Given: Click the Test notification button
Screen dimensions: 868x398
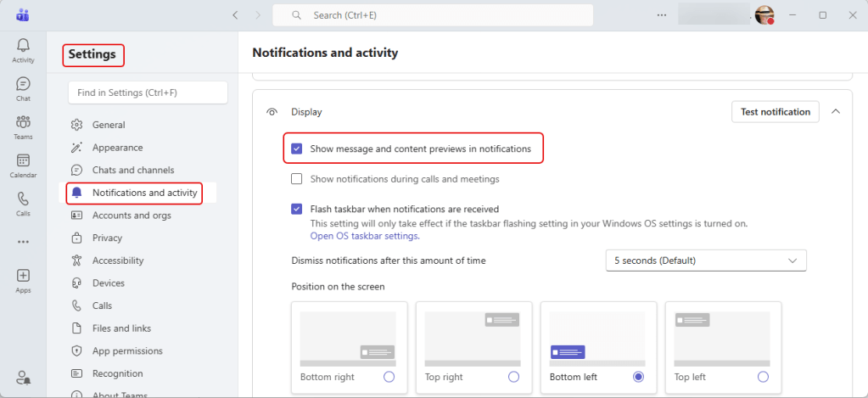Looking at the screenshot, I should point(775,111).
